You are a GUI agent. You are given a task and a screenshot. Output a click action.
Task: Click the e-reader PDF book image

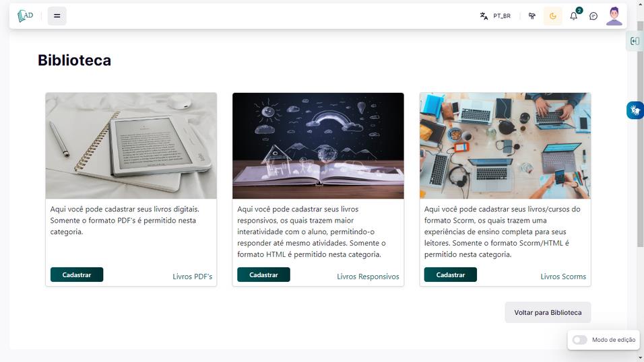click(x=131, y=146)
